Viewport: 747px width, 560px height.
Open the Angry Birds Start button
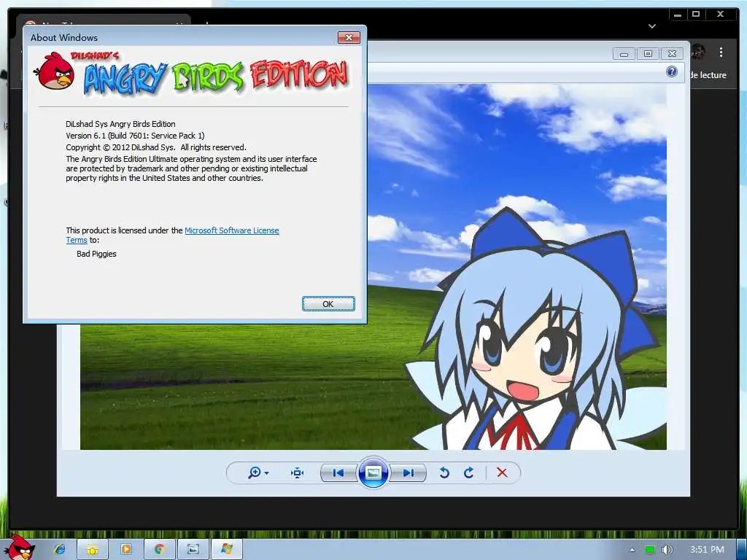coord(20,547)
